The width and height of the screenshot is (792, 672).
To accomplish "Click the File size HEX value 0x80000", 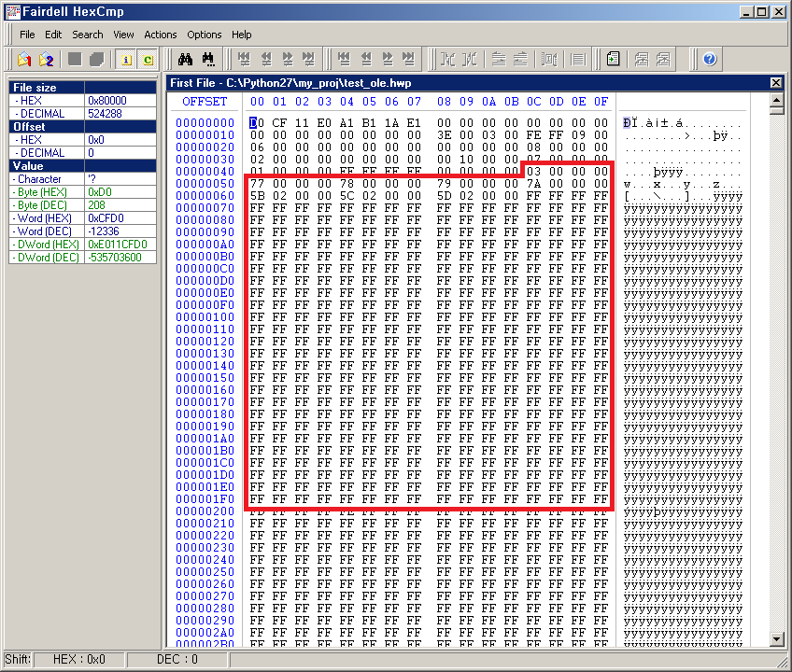I will tap(120, 101).
